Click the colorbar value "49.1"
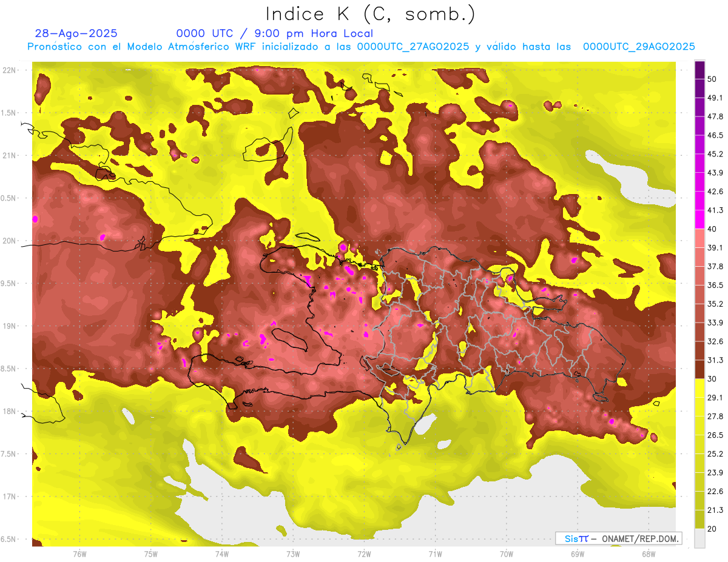The image size is (728, 562). click(715, 98)
